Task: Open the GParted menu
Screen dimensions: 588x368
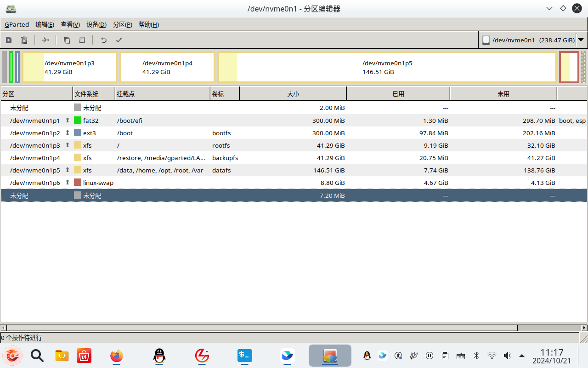Action: coord(17,24)
